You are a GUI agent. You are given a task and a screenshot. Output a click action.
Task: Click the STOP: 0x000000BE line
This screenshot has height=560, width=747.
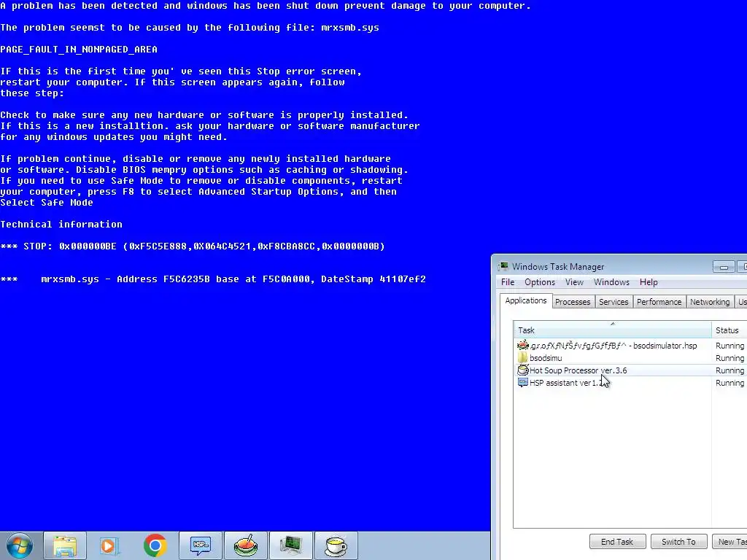pyautogui.click(x=193, y=246)
